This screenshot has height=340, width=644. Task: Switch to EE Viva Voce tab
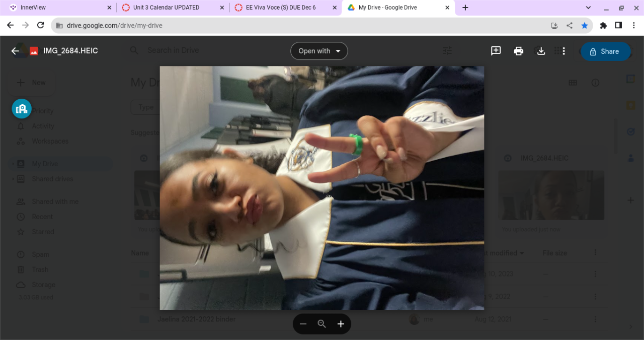(285, 8)
